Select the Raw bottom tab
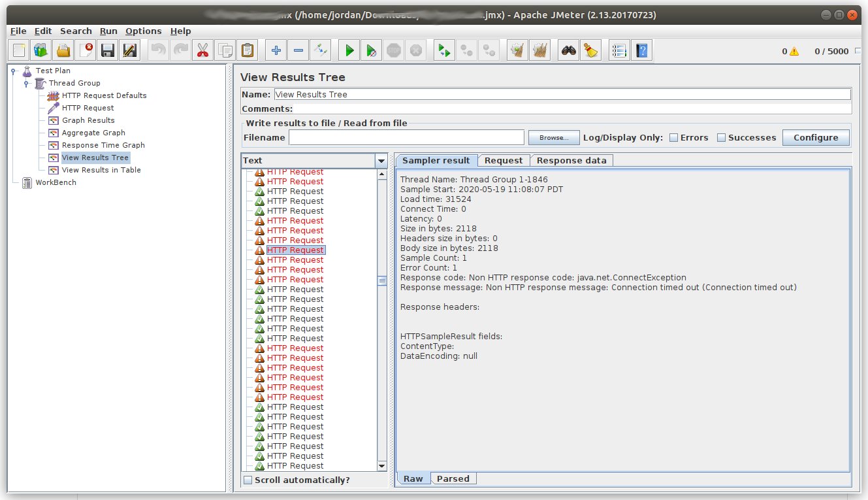 pyautogui.click(x=413, y=478)
